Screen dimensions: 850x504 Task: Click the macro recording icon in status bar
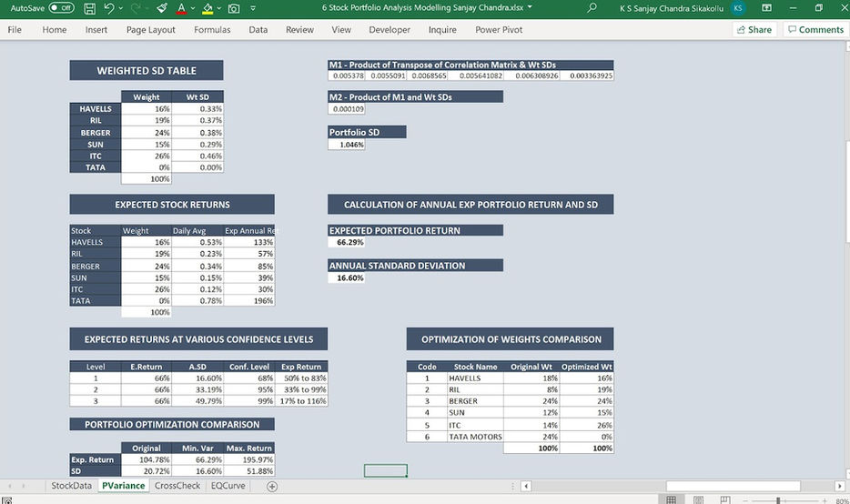(6, 500)
